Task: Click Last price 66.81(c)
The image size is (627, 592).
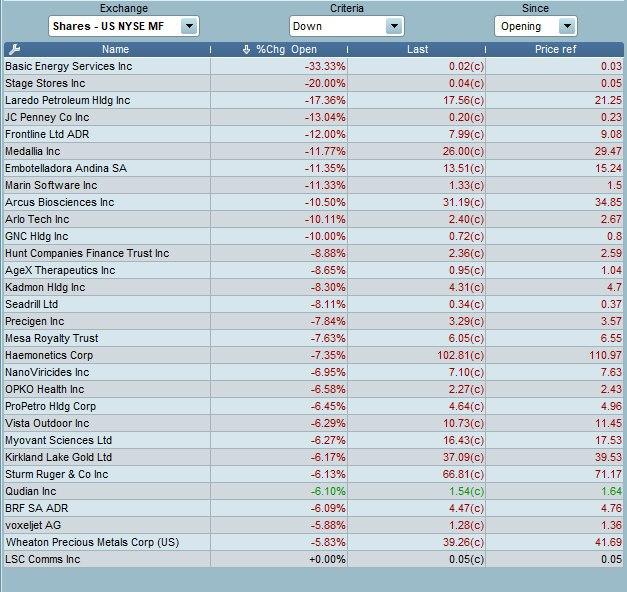Action: 463,474
